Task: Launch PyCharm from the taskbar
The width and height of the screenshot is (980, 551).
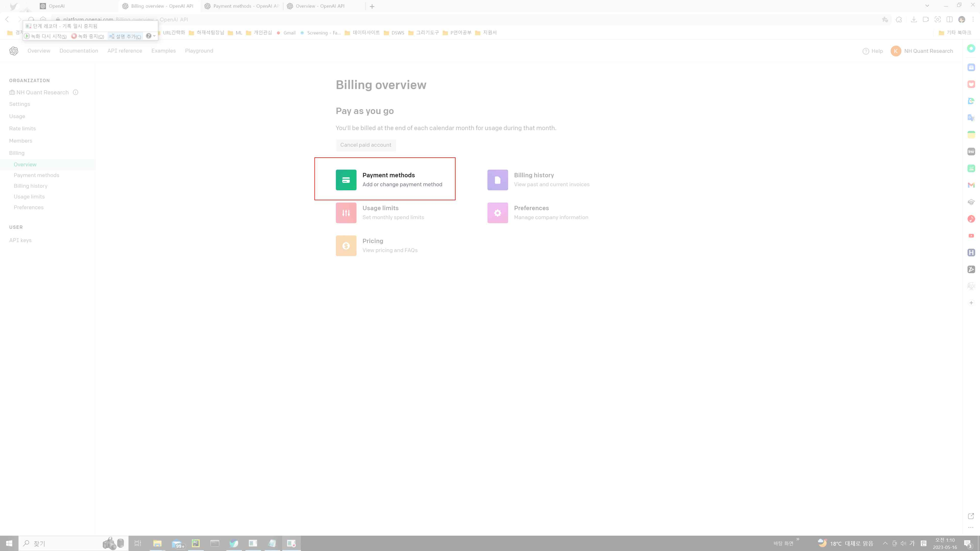Action: [x=195, y=543]
